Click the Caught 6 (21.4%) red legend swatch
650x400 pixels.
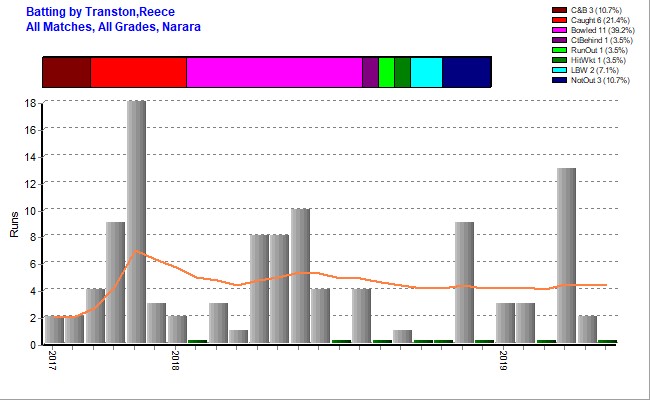pyautogui.click(x=559, y=20)
